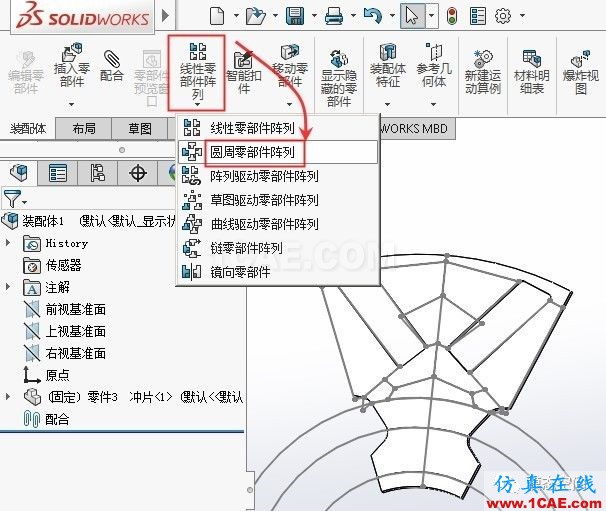This screenshot has width=606, height=511.
Task: Open the dropdown arrow beside Save
Action: (314, 16)
